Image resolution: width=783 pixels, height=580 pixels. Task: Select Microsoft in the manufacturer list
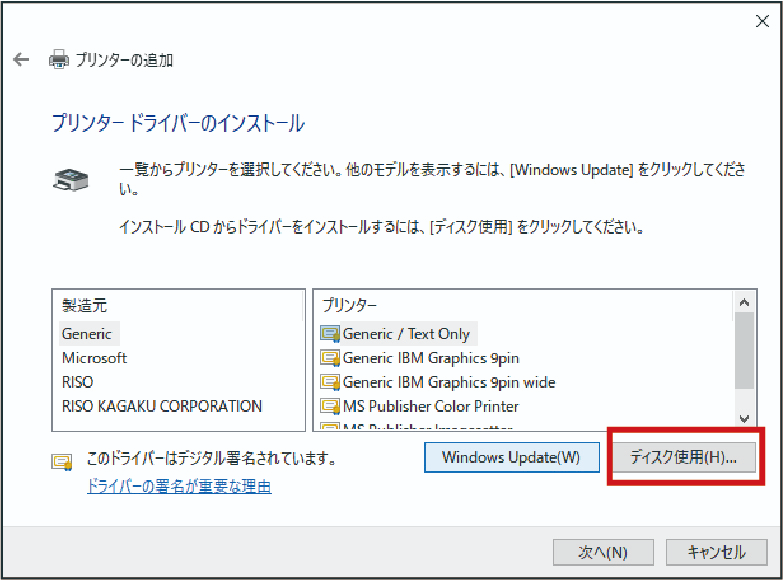coord(94,358)
